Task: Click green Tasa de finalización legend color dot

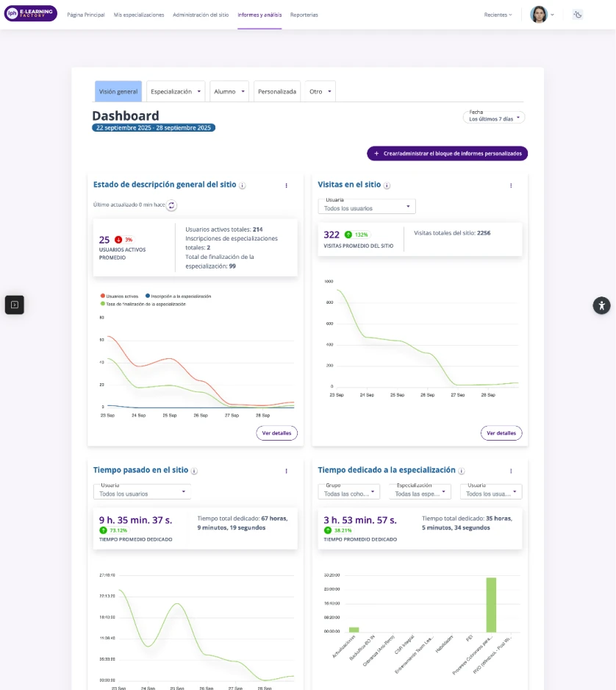Action: pos(102,304)
